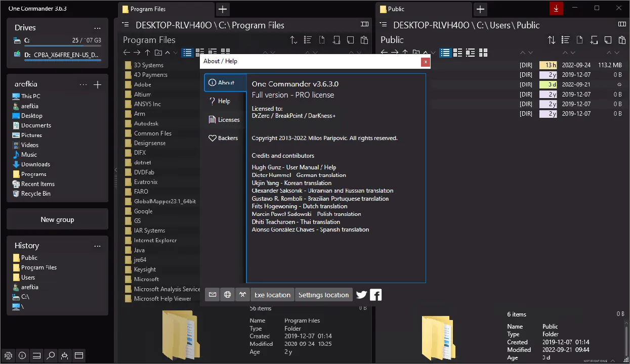The width and height of the screenshot is (630, 364).
Task: Click the red download update icon
Action: pyautogui.click(x=556, y=8)
